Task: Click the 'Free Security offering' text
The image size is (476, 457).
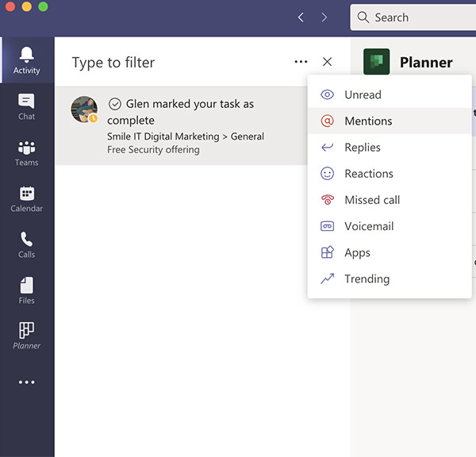Action: click(153, 150)
